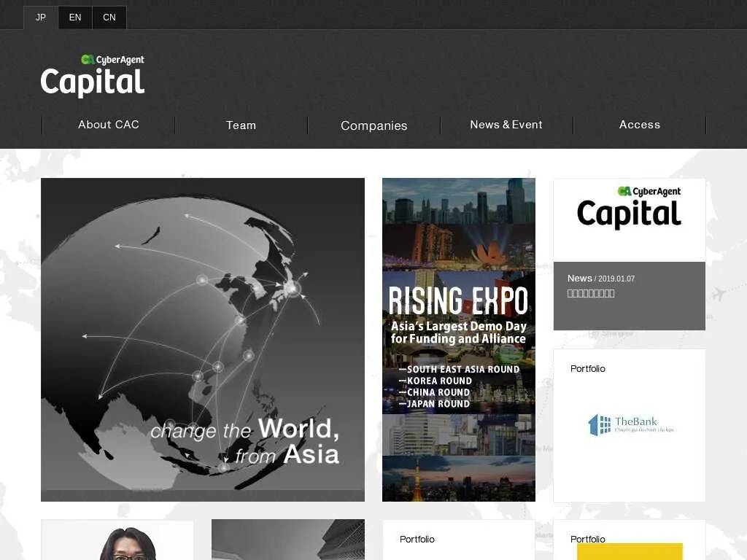This screenshot has width=747, height=560.
Task: Open the globe 'change the World, from Asia' banner
Action: pos(203,340)
